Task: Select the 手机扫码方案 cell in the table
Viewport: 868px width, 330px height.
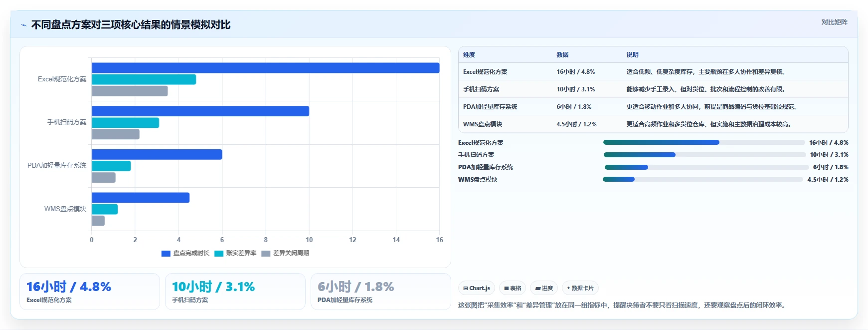Action: click(x=481, y=89)
